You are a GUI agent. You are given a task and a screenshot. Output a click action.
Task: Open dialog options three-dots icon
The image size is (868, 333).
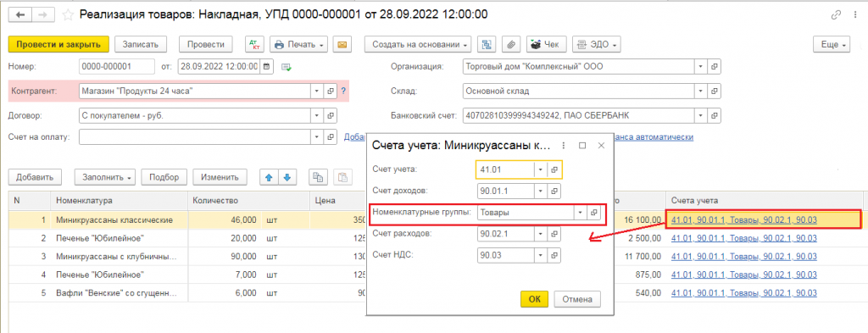(x=564, y=146)
